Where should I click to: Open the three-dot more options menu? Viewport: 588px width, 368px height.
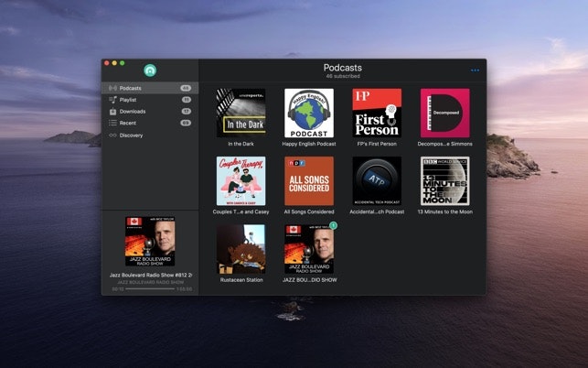[475, 70]
